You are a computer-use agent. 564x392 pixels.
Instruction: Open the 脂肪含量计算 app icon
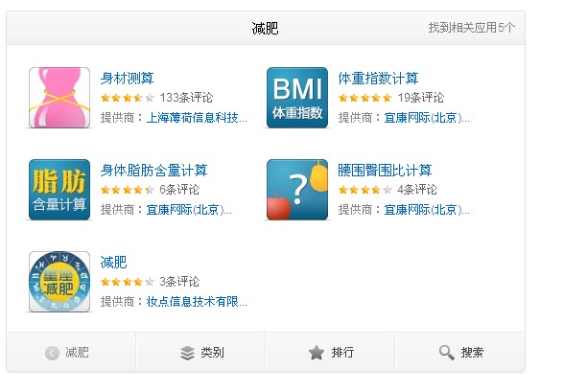coord(59,190)
